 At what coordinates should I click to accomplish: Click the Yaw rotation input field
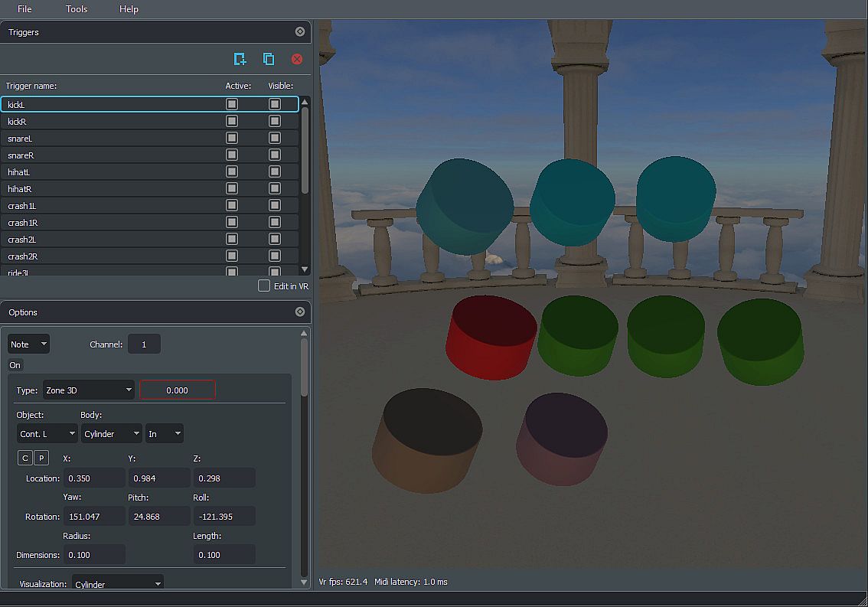(x=94, y=517)
